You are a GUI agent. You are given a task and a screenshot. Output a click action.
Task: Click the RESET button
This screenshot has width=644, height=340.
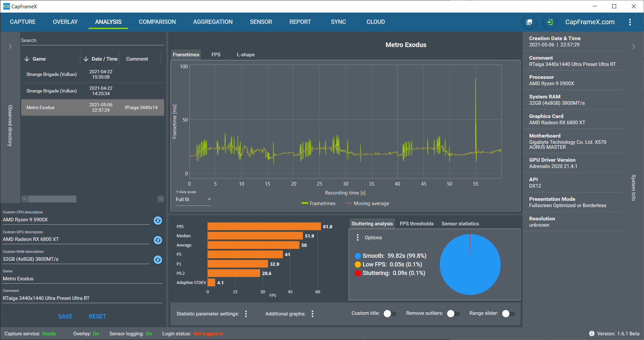tap(98, 316)
